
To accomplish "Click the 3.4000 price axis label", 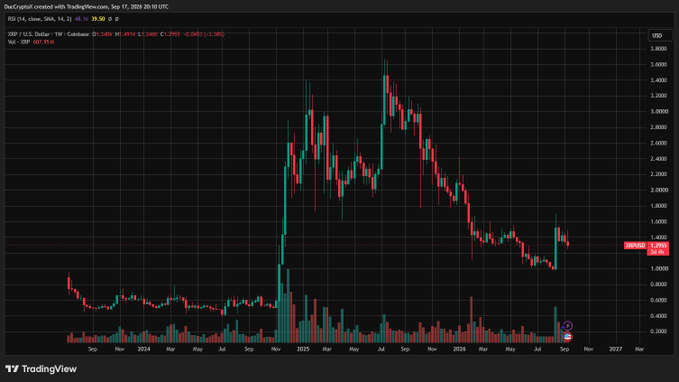I will click(x=658, y=80).
